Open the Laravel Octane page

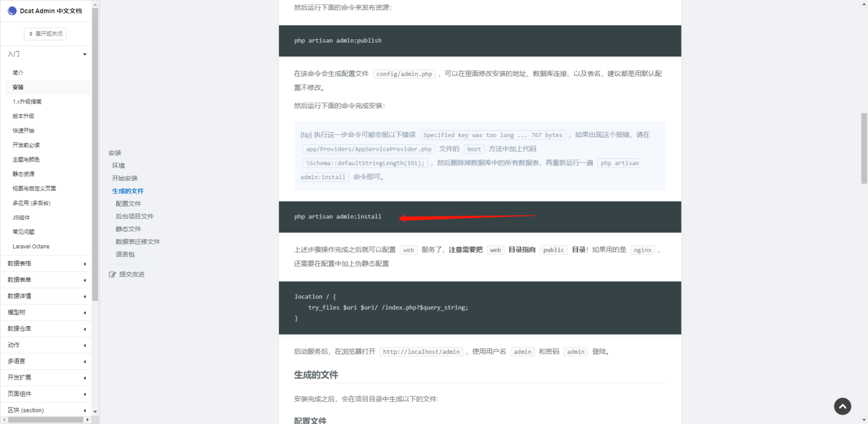[x=31, y=247]
